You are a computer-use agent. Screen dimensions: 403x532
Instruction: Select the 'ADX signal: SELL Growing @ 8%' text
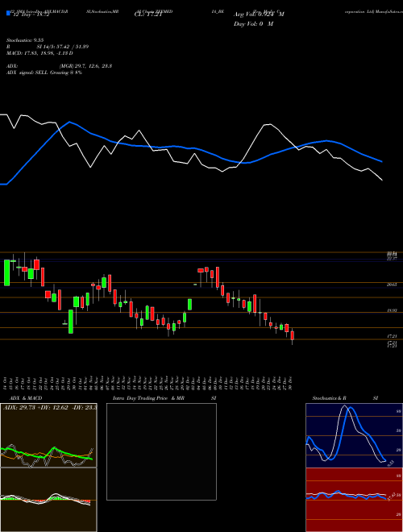(44, 73)
